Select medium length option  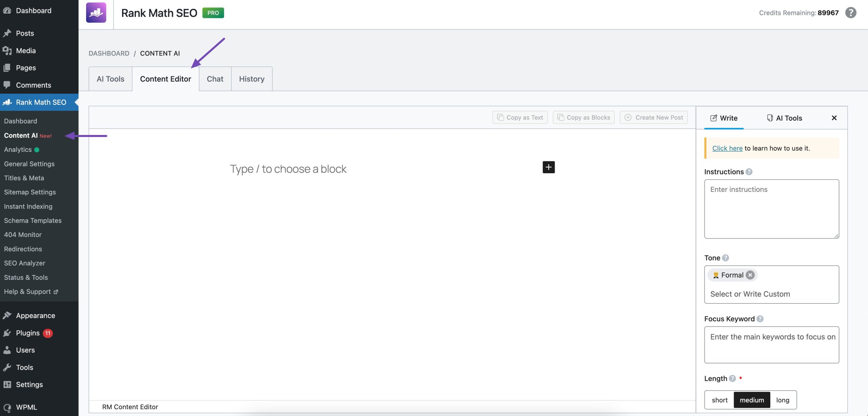(x=752, y=400)
